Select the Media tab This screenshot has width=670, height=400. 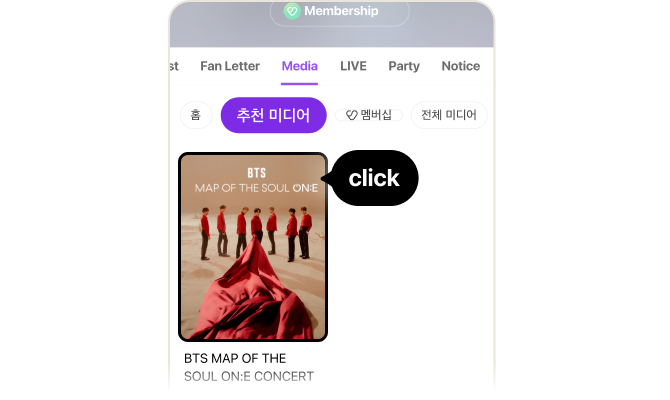click(x=300, y=66)
